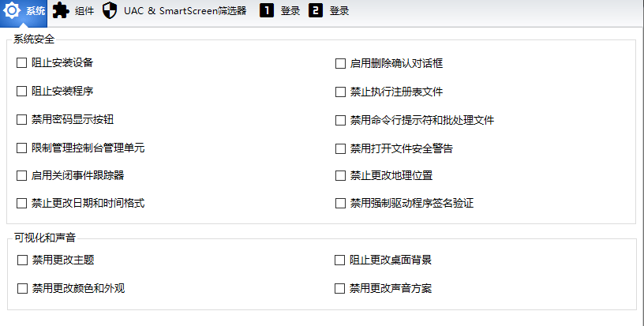Enable 禁用打开文件安全警告
This screenshot has height=326, width=644.
click(341, 148)
